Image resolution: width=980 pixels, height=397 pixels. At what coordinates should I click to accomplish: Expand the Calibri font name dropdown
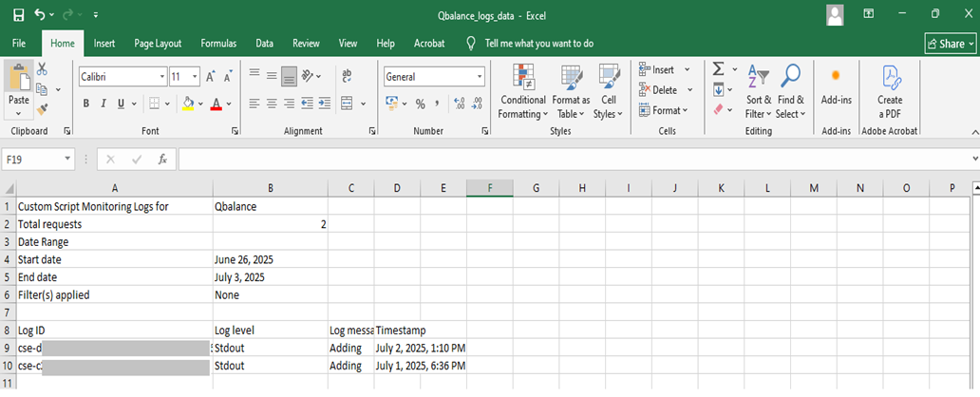coord(160,77)
